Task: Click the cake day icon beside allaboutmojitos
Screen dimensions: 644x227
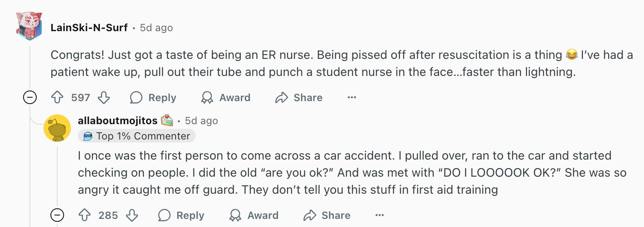Action: point(167,121)
